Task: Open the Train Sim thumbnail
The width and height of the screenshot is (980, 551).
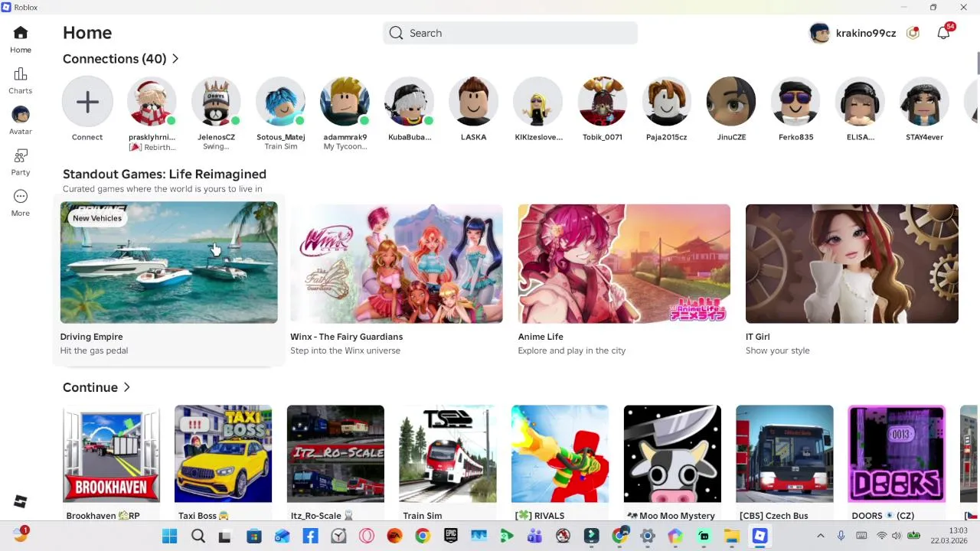Action: (448, 454)
